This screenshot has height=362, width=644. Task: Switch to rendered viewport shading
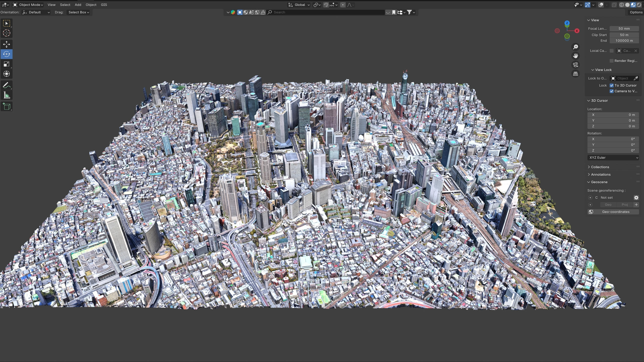pos(639,5)
